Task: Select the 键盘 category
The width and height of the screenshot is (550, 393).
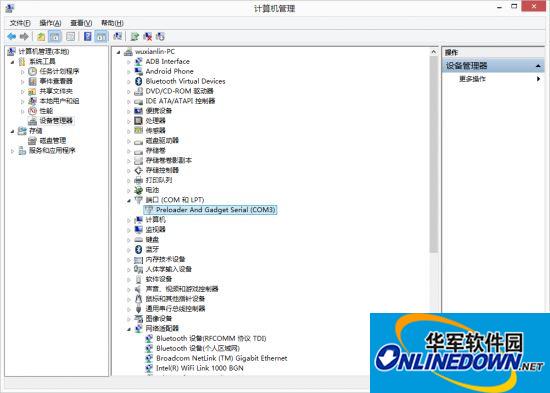Action: point(152,239)
